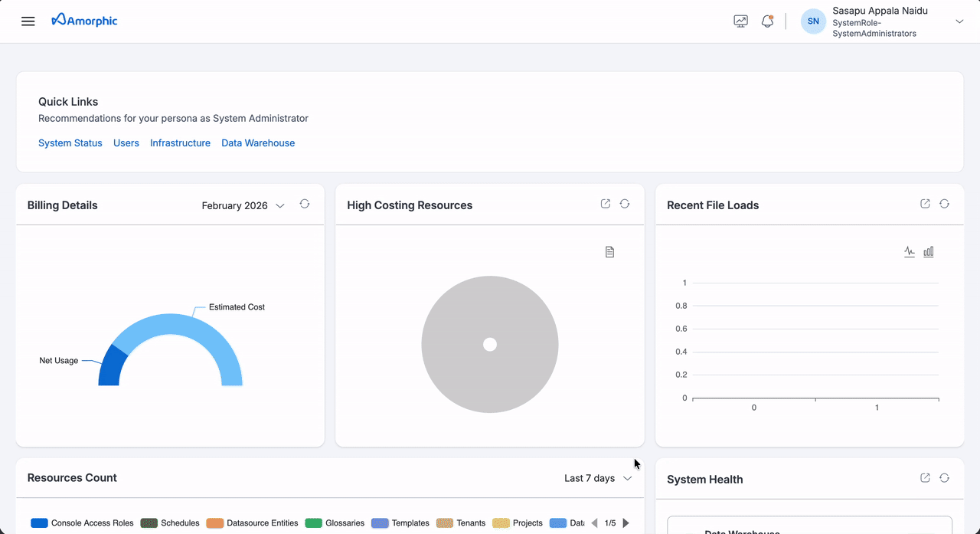Click the System Status link
The image size is (980, 534).
click(x=70, y=143)
